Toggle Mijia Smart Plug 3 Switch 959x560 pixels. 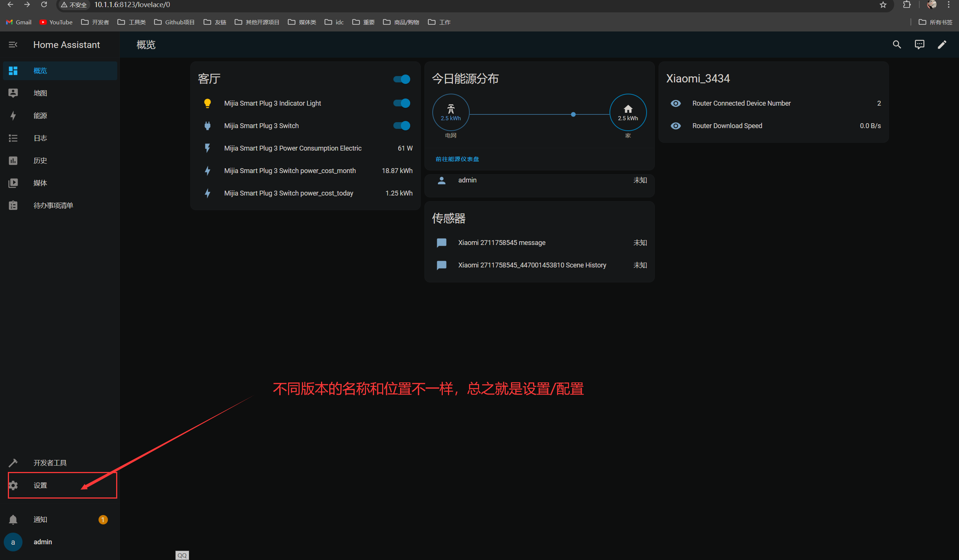(402, 126)
